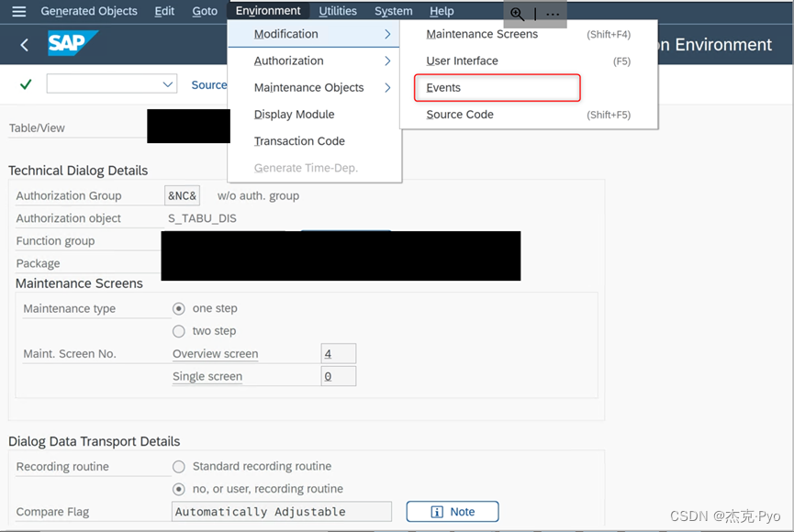Click the hamburger menu icon

pos(18,11)
